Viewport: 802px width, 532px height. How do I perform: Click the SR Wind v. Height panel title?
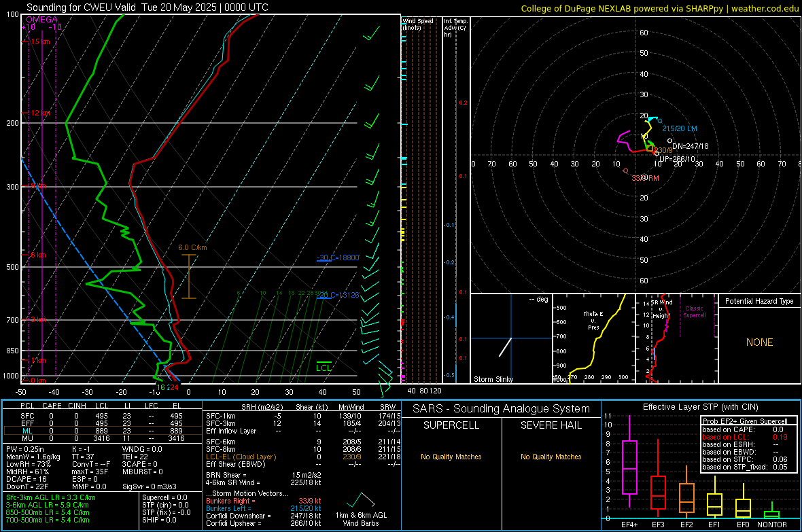pos(661,309)
